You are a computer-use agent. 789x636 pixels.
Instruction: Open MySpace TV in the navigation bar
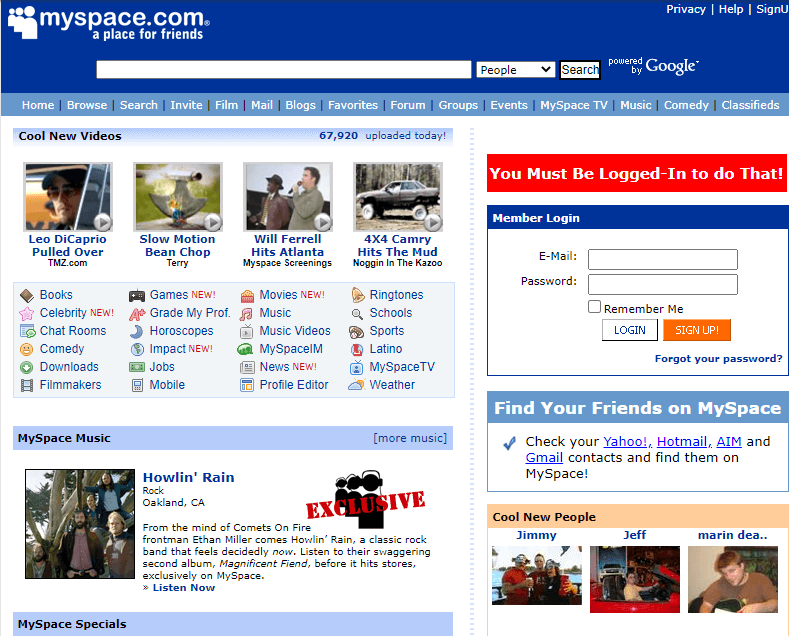pyautogui.click(x=574, y=105)
